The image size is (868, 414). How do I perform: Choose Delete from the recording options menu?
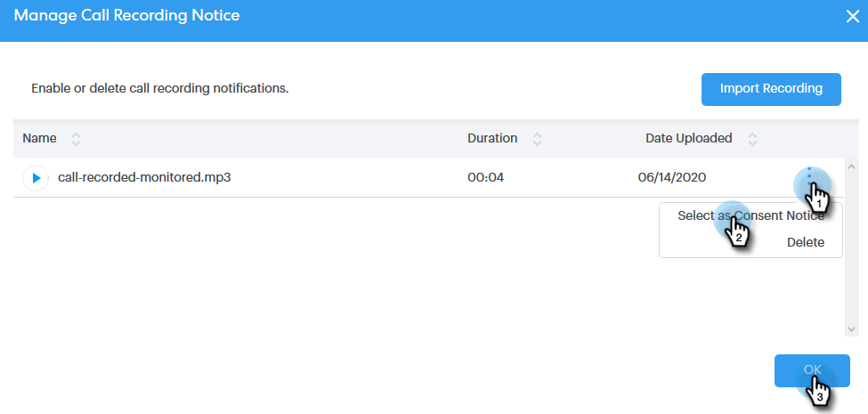[805, 242]
